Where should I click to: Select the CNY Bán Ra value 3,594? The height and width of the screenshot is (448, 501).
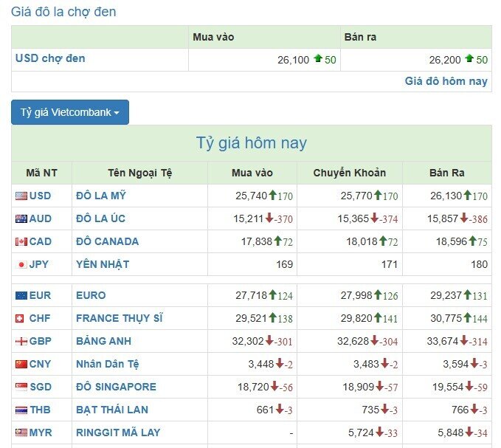pyautogui.click(x=456, y=364)
